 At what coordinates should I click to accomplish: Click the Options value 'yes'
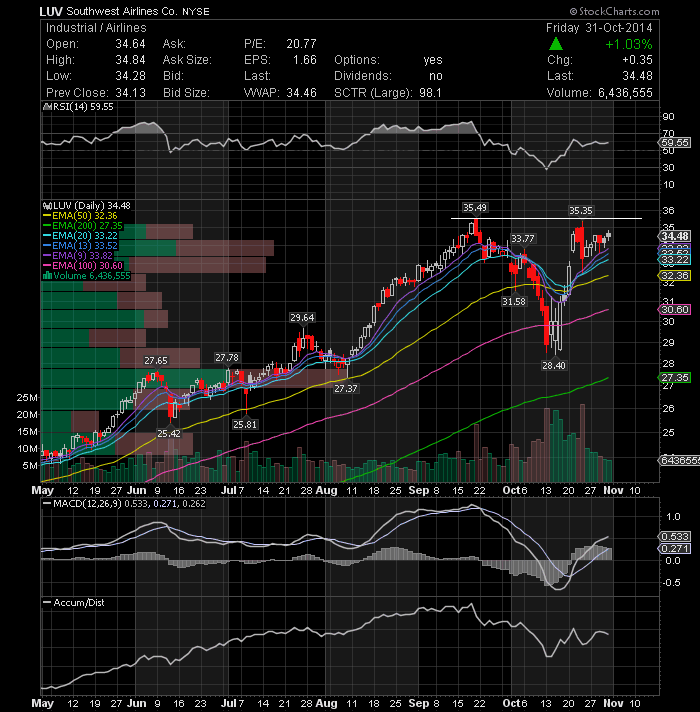(433, 60)
